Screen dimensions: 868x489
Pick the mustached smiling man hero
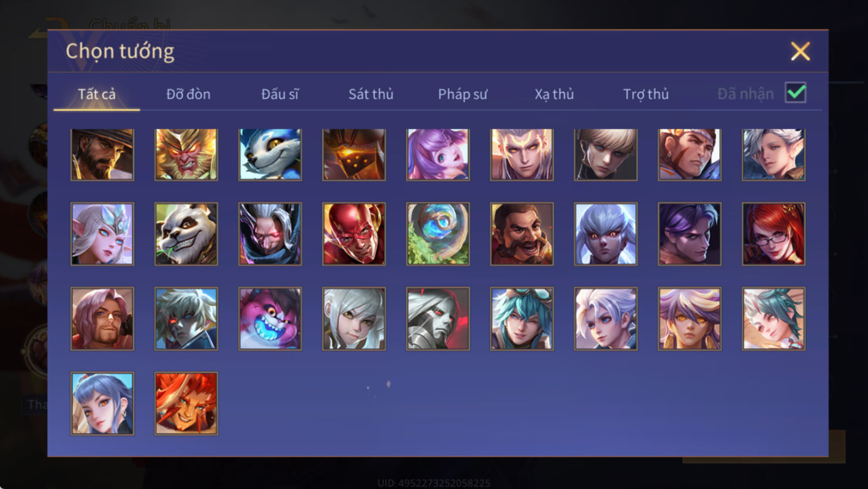click(522, 234)
